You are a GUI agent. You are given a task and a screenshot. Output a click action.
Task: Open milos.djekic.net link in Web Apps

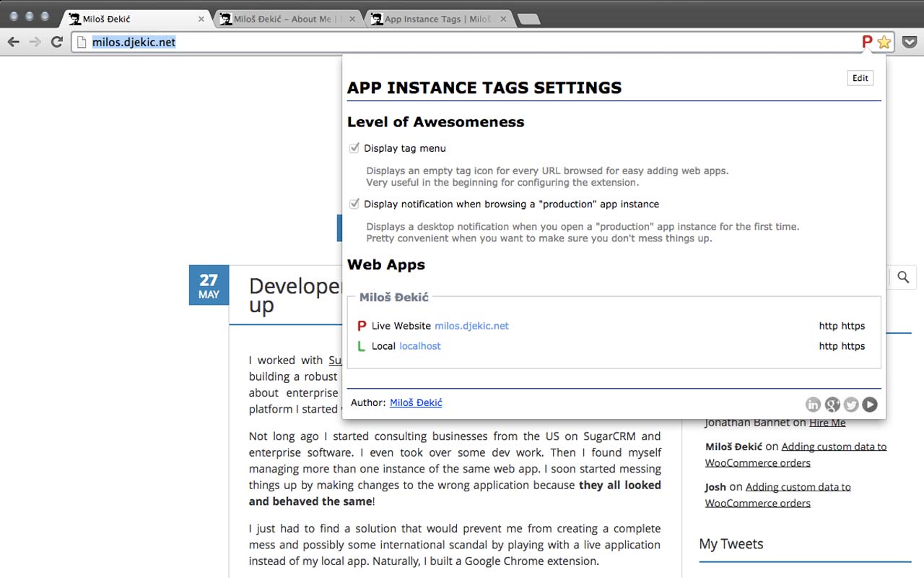tap(471, 326)
